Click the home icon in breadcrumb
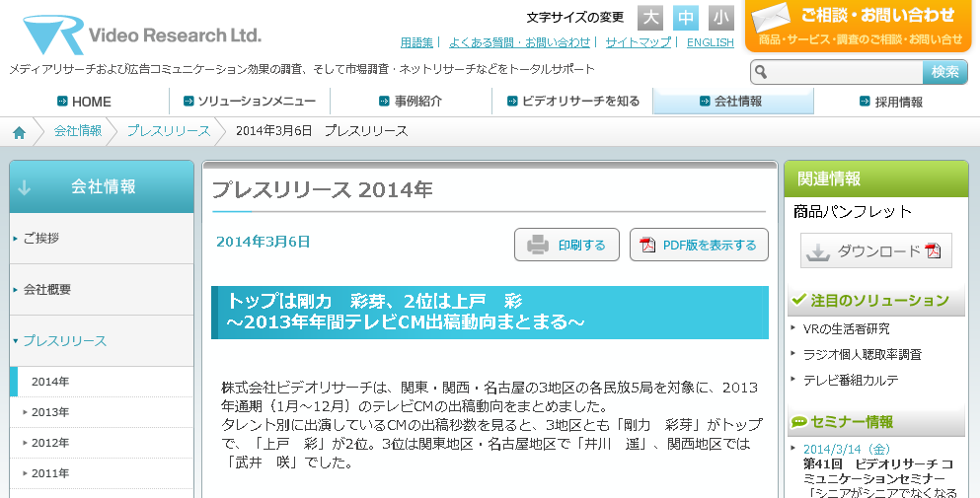 pos(20,131)
